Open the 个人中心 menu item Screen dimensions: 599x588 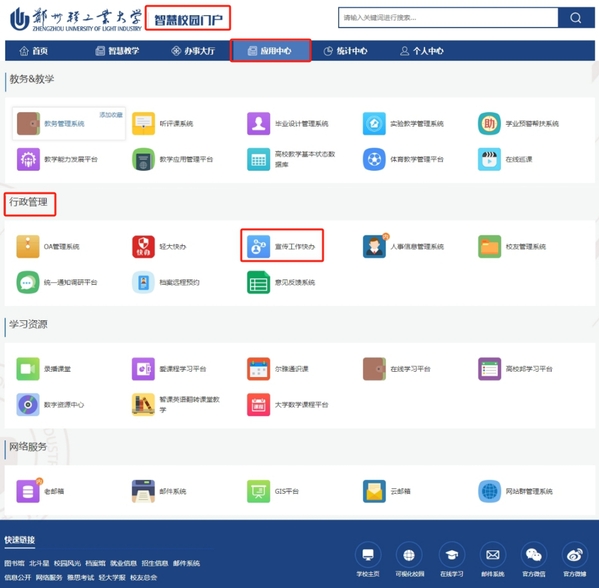coord(422,51)
